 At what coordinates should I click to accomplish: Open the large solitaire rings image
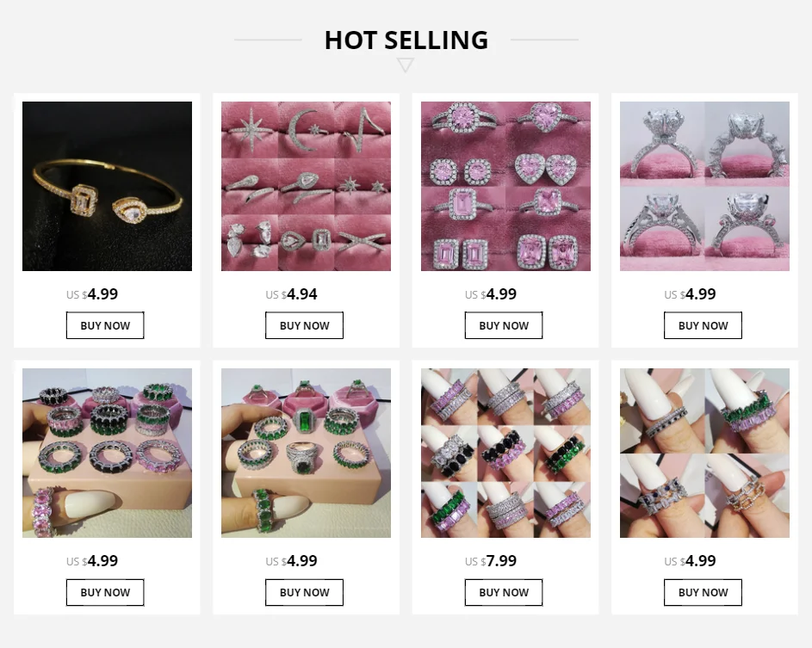pos(705,186)
